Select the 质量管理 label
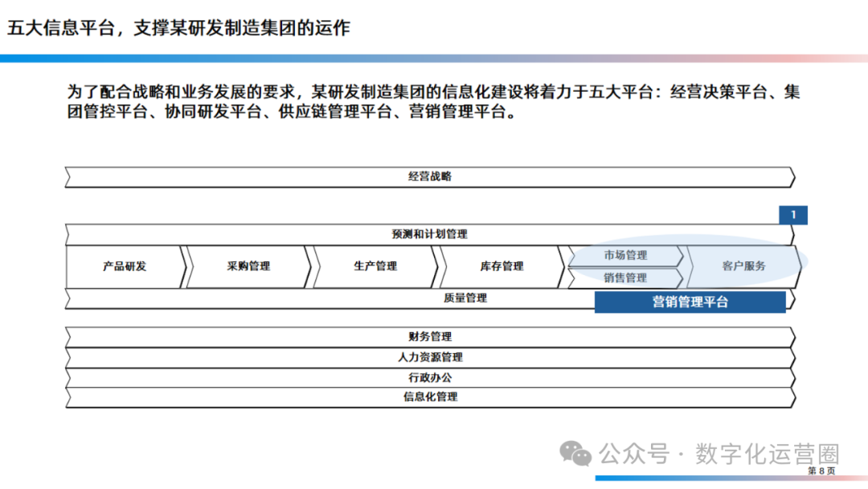 [465, 298]
